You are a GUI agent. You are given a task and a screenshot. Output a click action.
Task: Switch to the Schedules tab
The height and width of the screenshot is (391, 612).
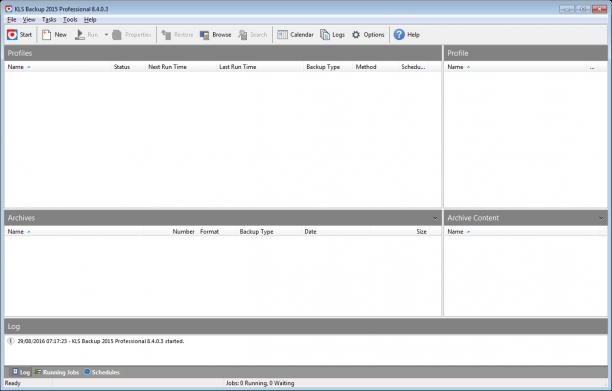click(x=102, y=372)
